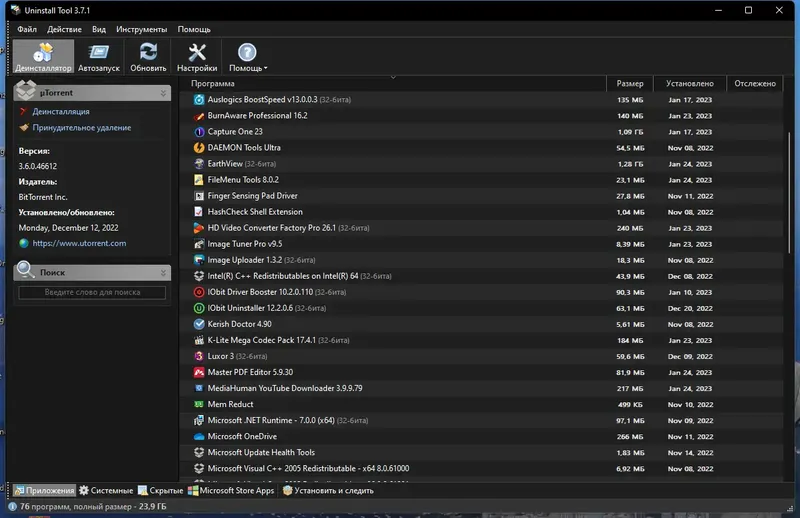The width and height of the screenshot is (800, 518).
Task: Select the FileMenu Tools icon
Action: 199,180
